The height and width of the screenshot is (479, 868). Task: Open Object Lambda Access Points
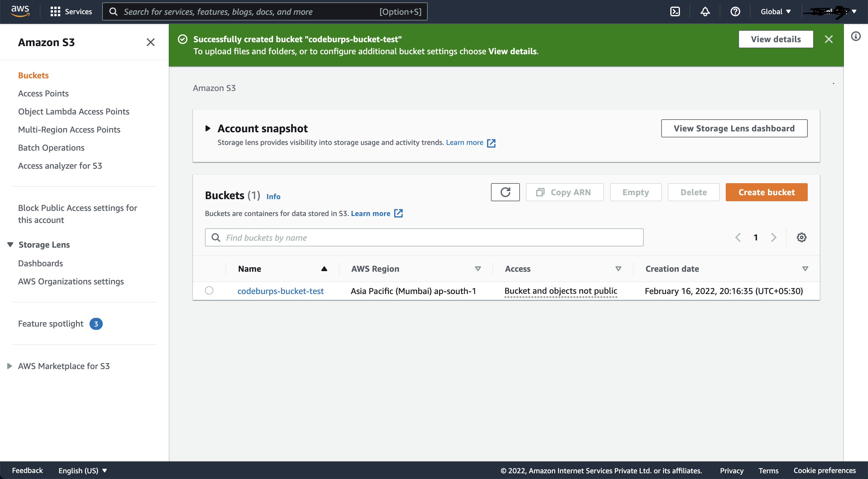(x=74, y=111)
